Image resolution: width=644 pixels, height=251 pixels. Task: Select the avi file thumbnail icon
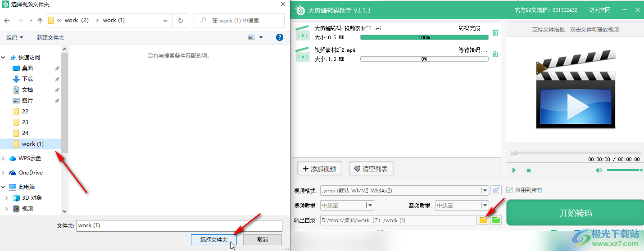coord(303,33)
